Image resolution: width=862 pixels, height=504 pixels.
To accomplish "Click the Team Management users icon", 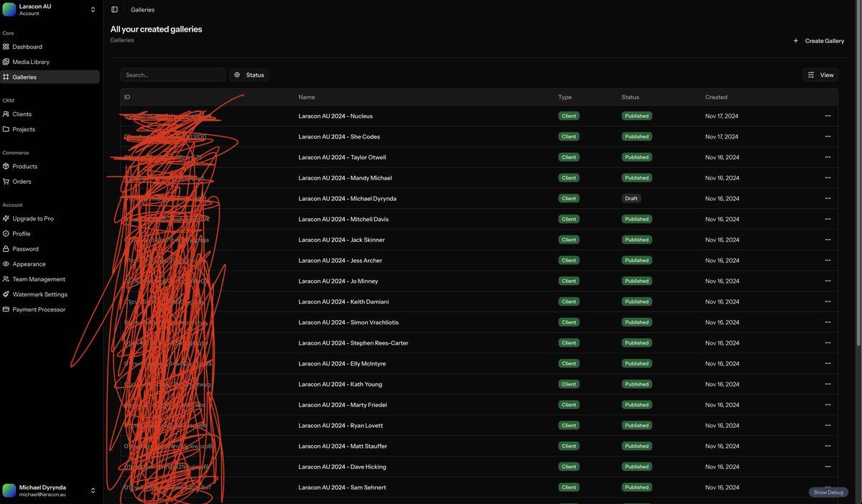I will click(x=6, y=279).
